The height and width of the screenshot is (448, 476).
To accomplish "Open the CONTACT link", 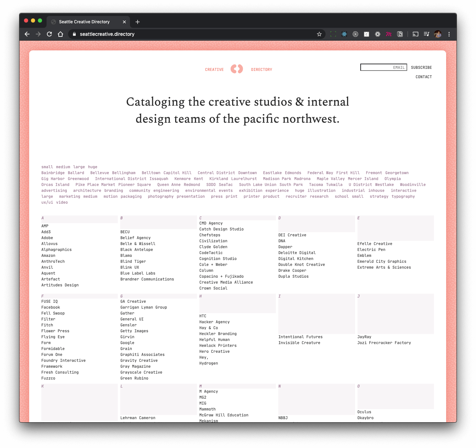I will [424, 77].
